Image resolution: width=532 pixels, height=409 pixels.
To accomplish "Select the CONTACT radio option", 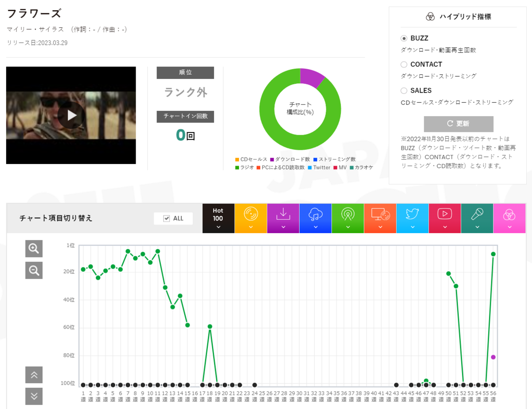I will 404,65.
